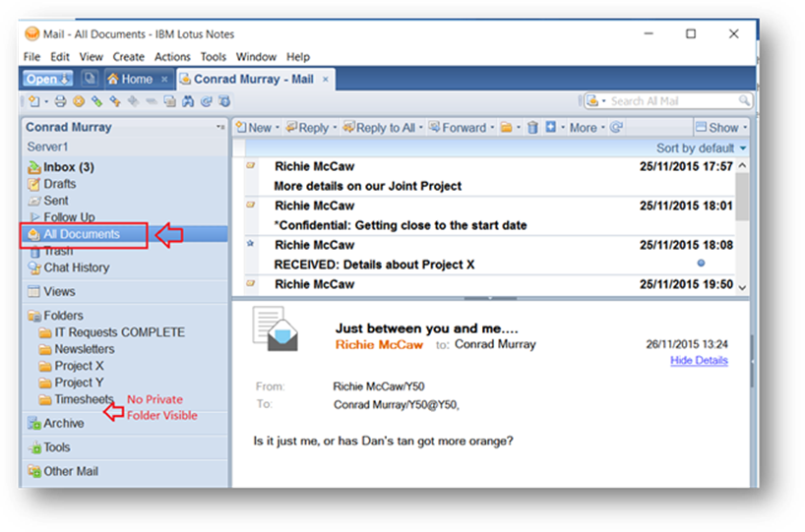The height and width of the screenshot is (532, 805).
Task: Open the New message dropdown arrow
Action: tap(278, 127)
